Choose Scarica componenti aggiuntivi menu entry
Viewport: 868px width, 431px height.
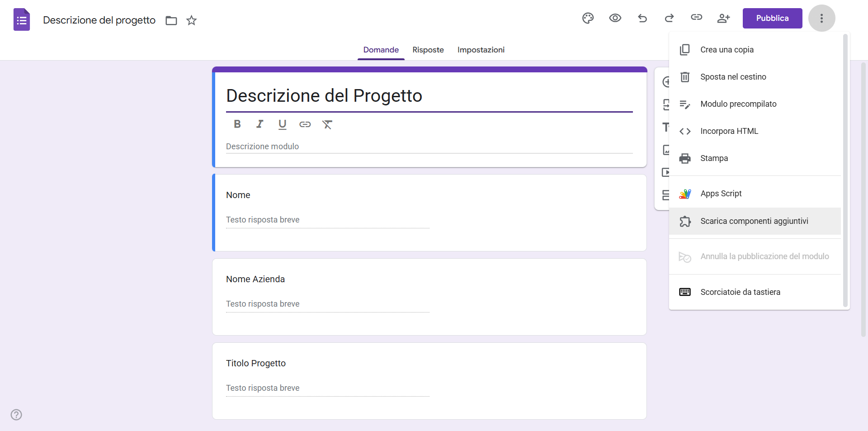pyautogui.click(x=754, y=221)
